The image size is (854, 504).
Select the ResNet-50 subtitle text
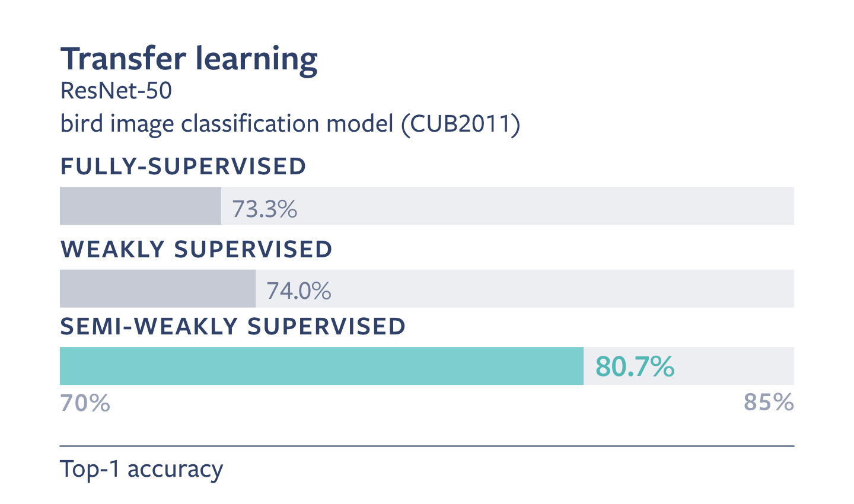click(116, 91)
